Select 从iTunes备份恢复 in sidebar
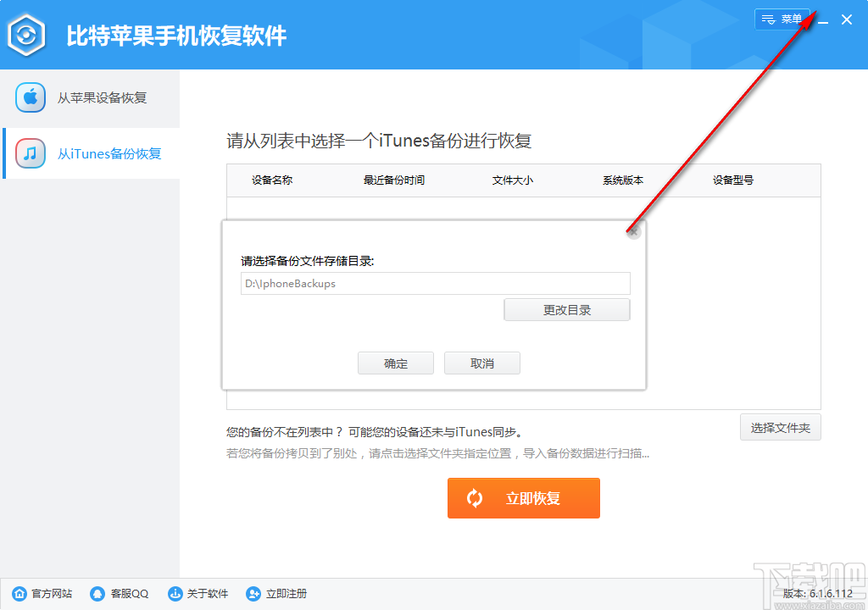This screenshot has width=868, height=610. (91, 153)
